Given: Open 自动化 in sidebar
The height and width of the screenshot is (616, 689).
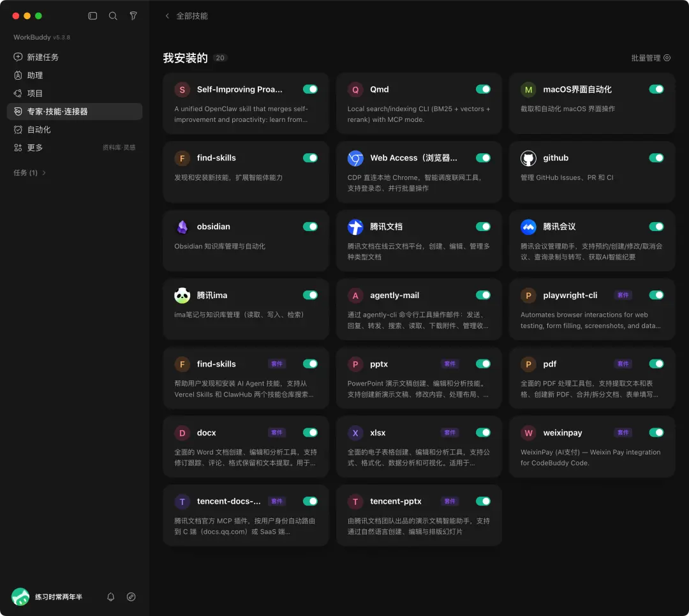Looking at the screenshot, I should tap(75, 130).
